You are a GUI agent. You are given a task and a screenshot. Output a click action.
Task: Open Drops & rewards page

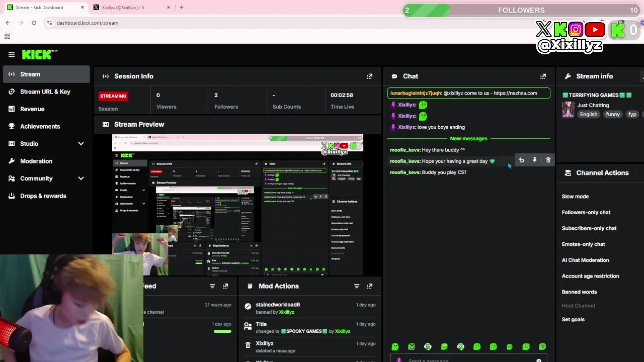click(46, 196)
